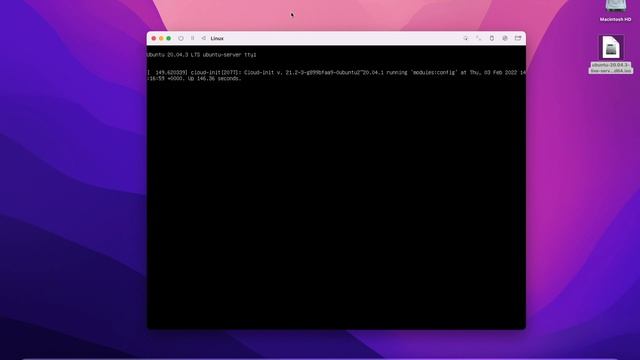
Task: Click the "Ubuntu 20.04.3 LTS ubuntu-server tty1" line
Action: [x=202, y=55]
